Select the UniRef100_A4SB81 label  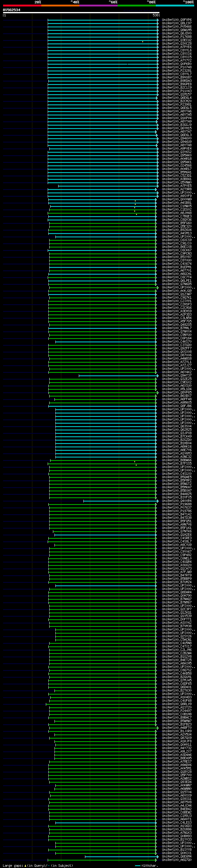pos(176,203)
